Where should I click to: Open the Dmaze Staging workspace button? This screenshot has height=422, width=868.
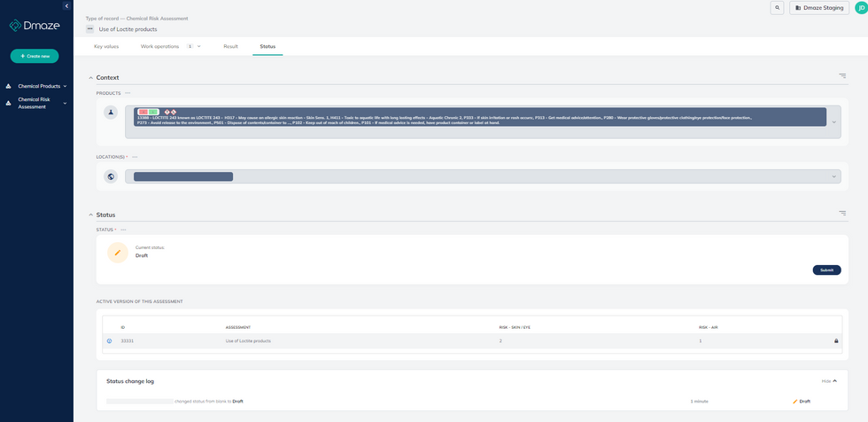(819, 8)
